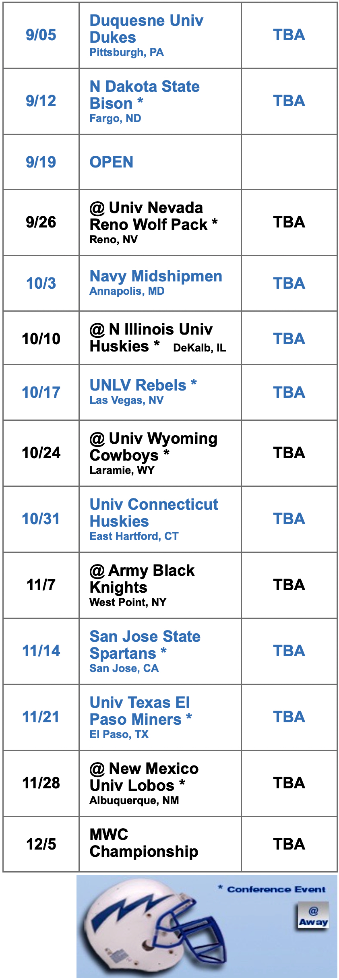Click the New Mexico Univ Lobos entry
339x980 pixels.
tap(144, 777)
